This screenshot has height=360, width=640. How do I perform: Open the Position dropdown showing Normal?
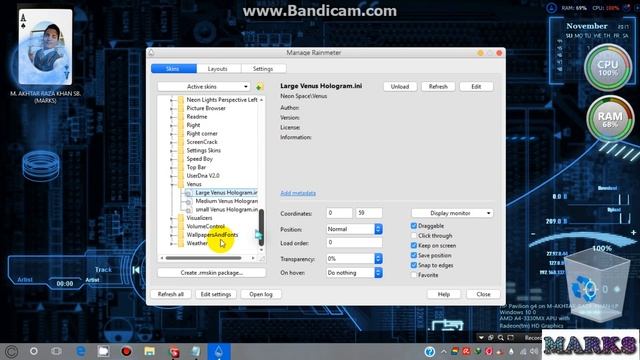[x=354, y=229]
